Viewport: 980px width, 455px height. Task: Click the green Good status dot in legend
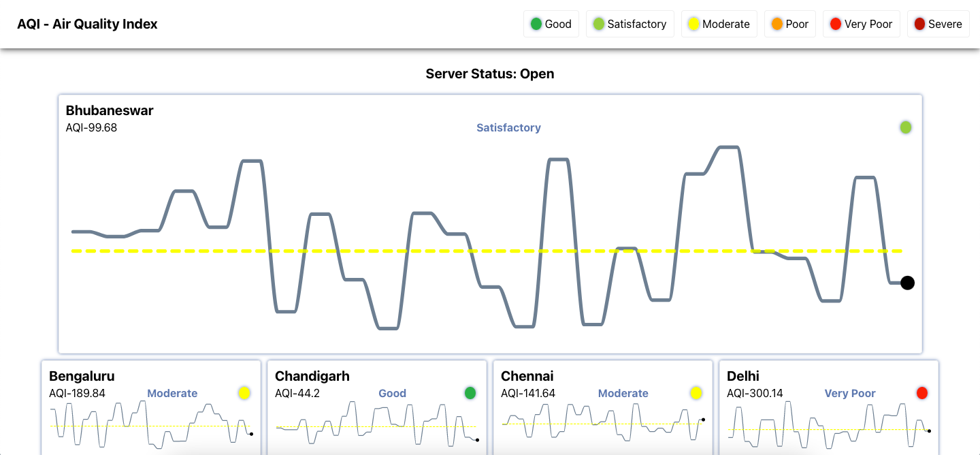point(536,23)
